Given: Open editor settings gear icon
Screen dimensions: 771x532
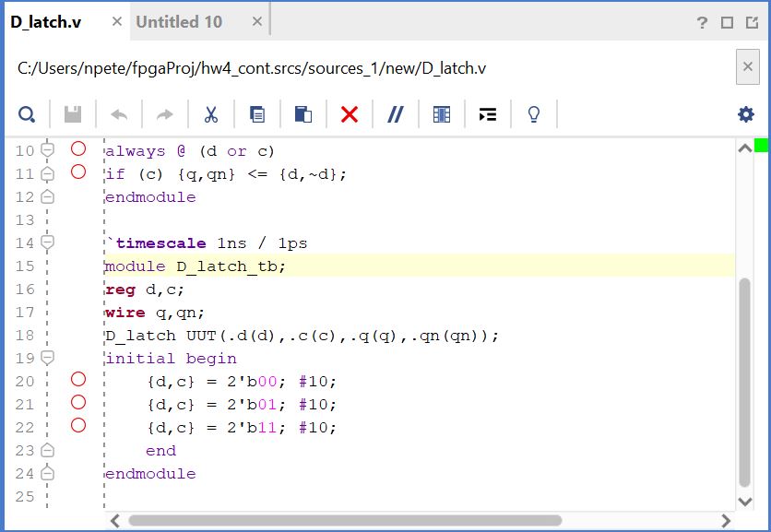Looking at the screenshot, I should [745, 114].
